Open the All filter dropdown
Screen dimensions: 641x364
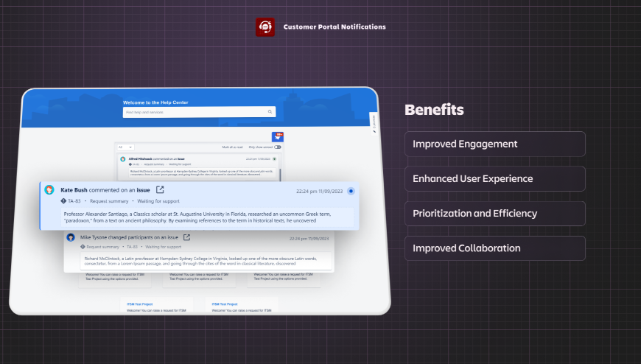pos(125,147)
